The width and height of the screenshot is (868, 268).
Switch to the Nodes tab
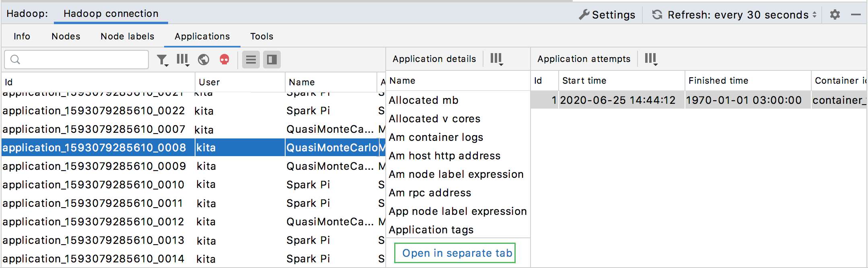[66, 37]
